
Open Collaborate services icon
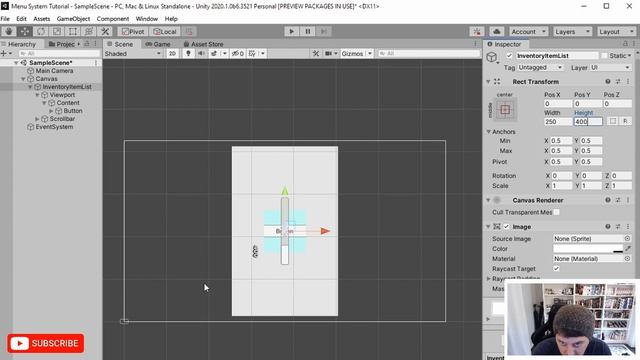[x=477, y=31]
